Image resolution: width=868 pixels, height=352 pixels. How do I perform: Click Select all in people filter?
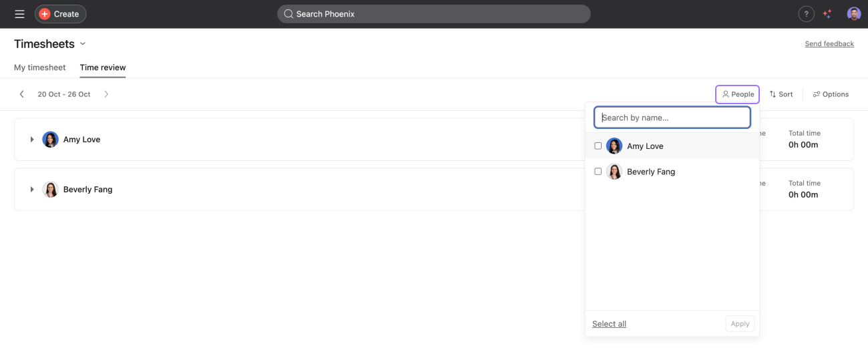point(609,324)
